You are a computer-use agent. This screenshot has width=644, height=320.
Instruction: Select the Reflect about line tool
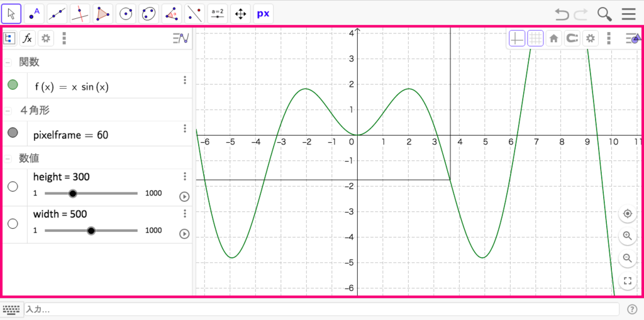click(195, 14)
